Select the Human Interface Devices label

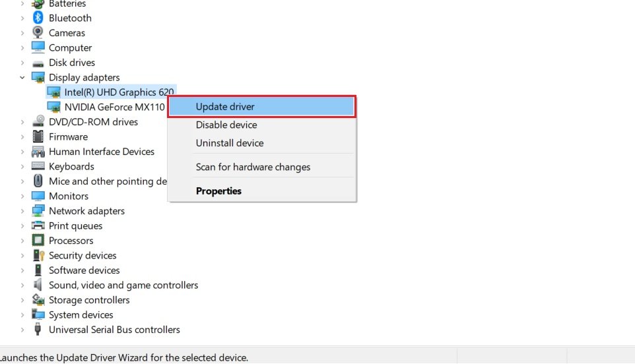102,152
